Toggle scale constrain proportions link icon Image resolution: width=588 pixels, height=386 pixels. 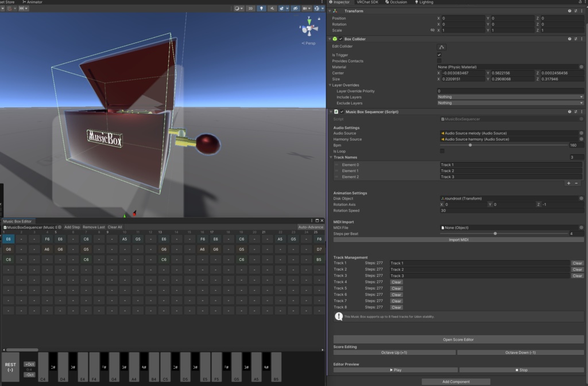click(x=432, y=30)
